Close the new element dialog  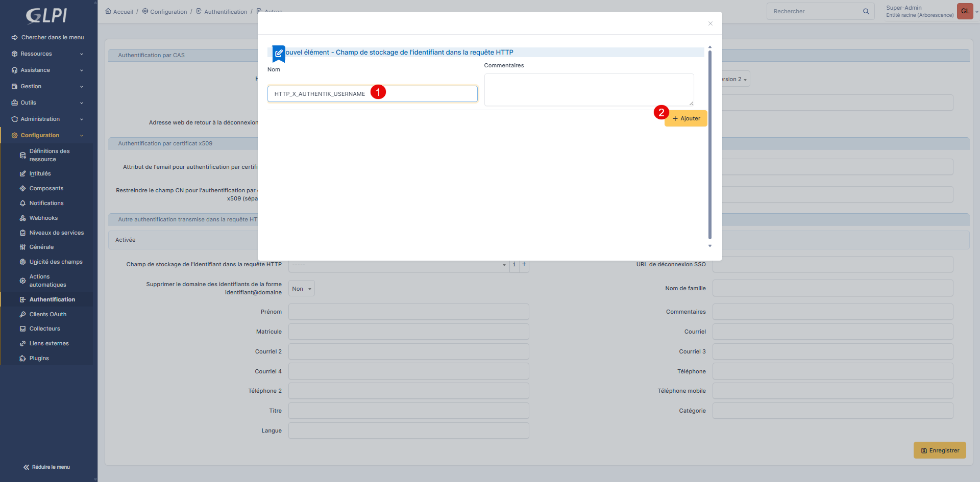(710, 23)
